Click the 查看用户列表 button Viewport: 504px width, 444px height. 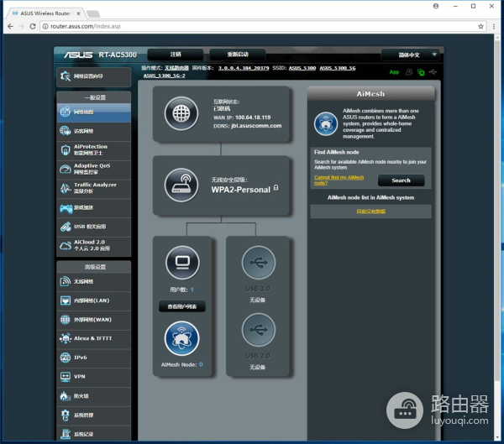point(181,307)
